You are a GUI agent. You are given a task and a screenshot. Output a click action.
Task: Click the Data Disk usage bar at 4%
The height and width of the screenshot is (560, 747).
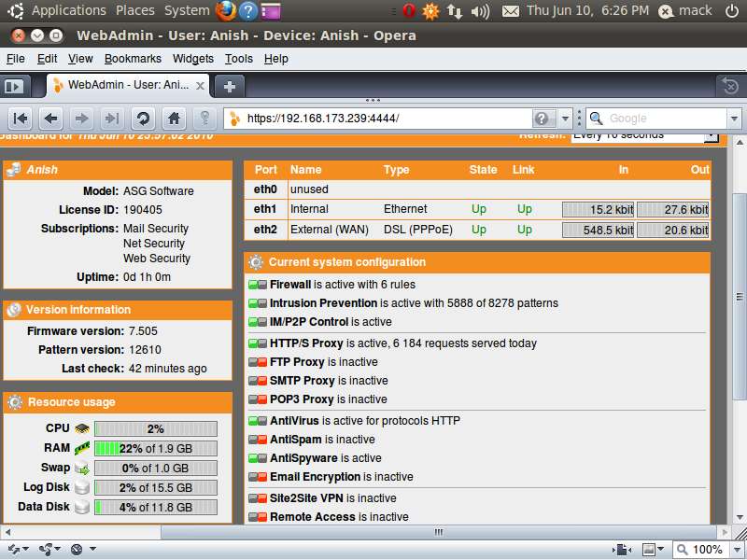(x=156, y=507)
